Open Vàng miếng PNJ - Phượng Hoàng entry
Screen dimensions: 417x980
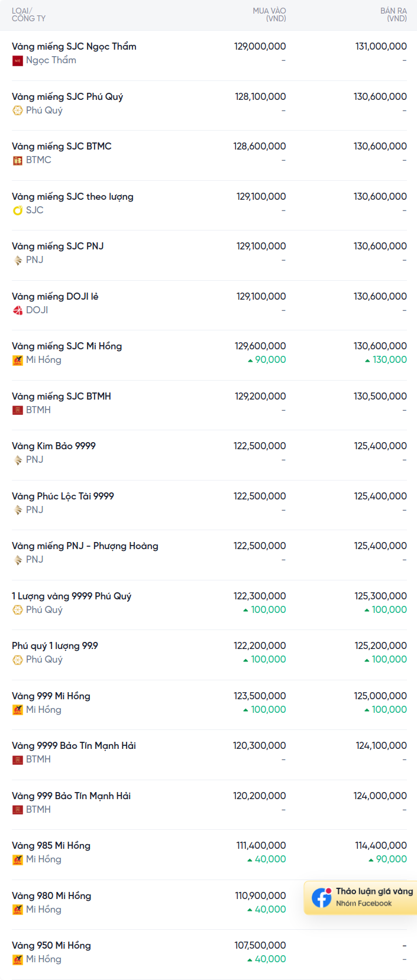point(209,555)
